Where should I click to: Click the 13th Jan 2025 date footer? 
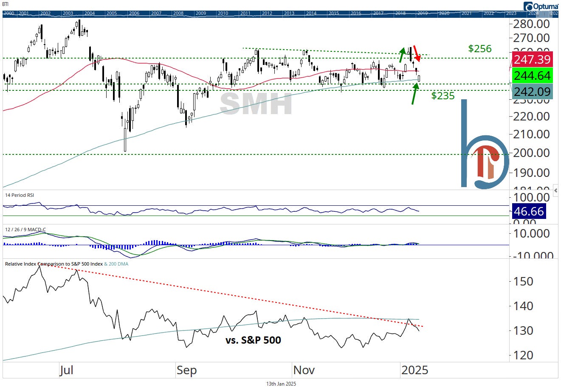click(x=281, y=384)
